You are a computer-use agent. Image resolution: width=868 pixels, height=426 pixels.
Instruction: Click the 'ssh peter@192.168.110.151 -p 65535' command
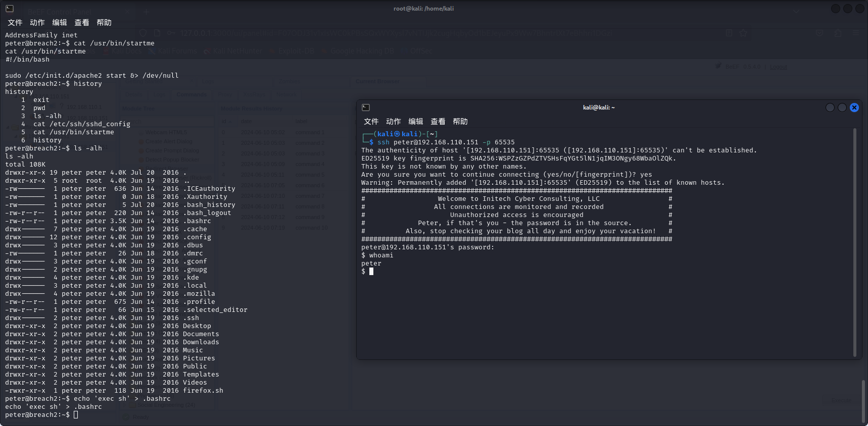[446, 142]
